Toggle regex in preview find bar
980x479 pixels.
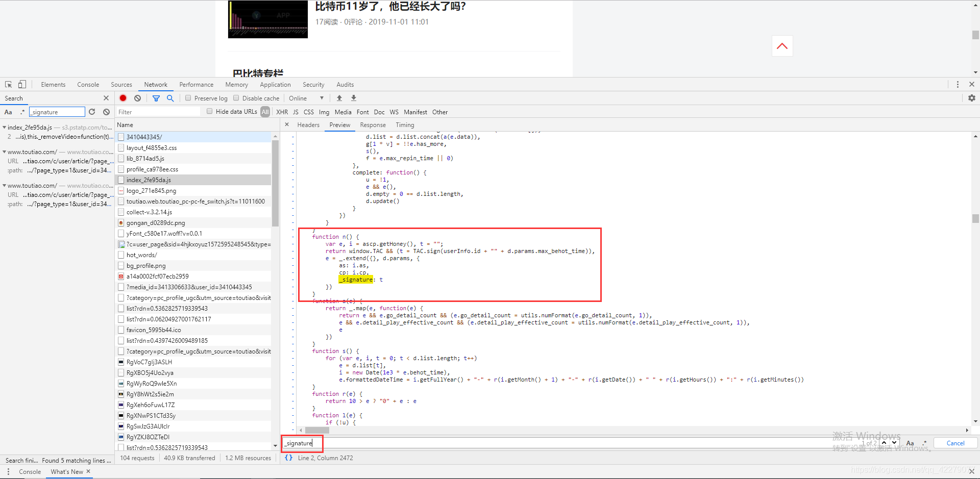click(924, 443)
